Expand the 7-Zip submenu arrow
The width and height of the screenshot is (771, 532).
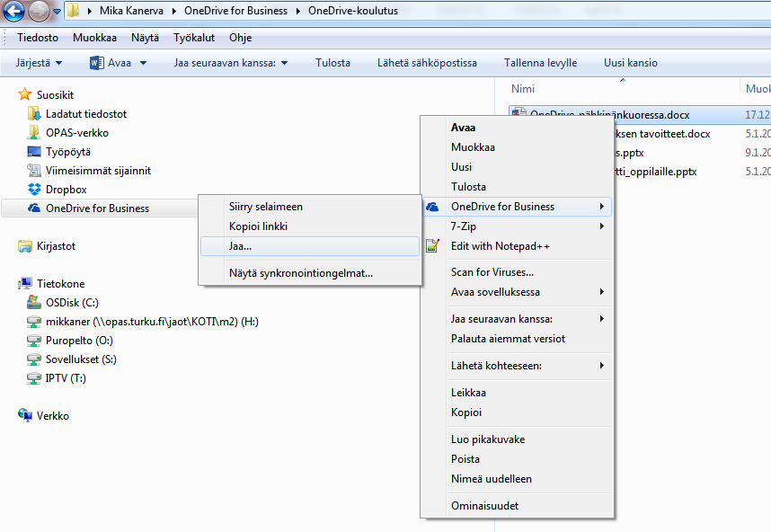(602, 226)
